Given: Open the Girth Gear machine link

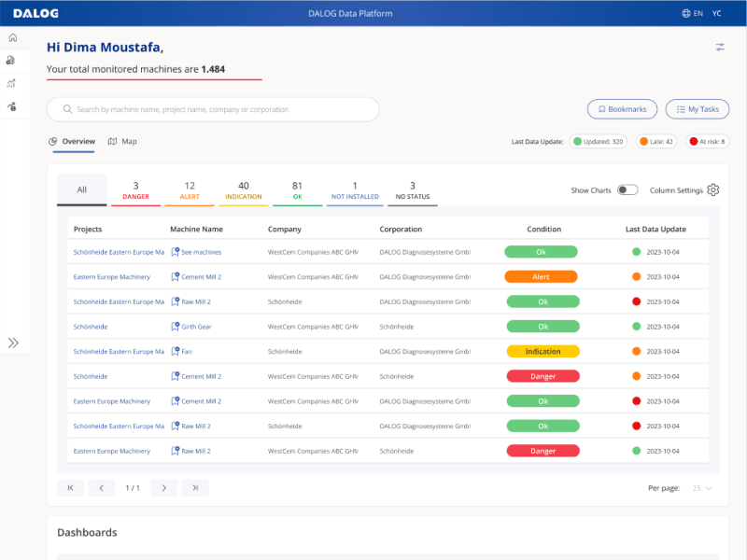Looking at the screenshot, I should pos(196,327).
